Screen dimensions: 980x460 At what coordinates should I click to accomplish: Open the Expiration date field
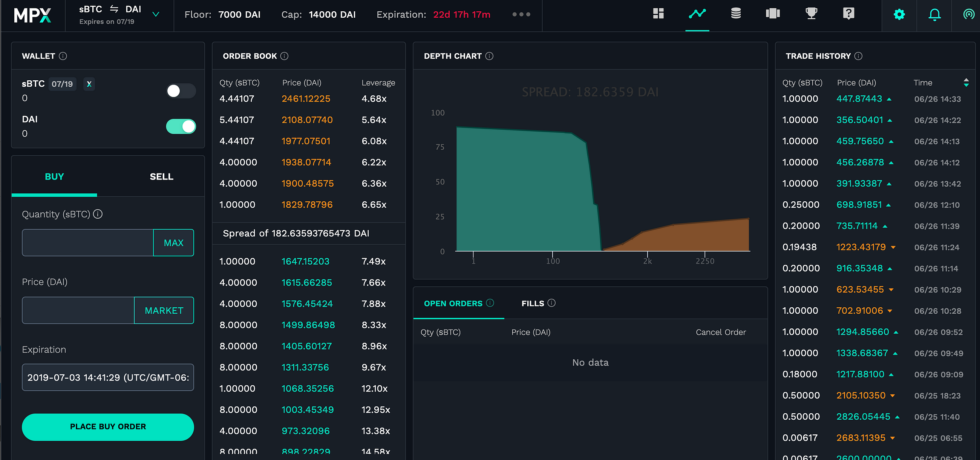[x=108, y=377]
